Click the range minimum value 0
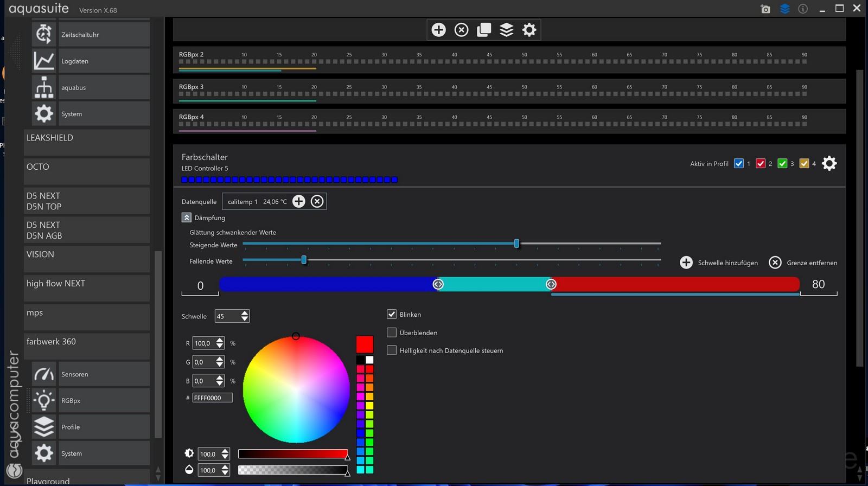The height and width of the screenshot is (486, 868). point(200,285)
